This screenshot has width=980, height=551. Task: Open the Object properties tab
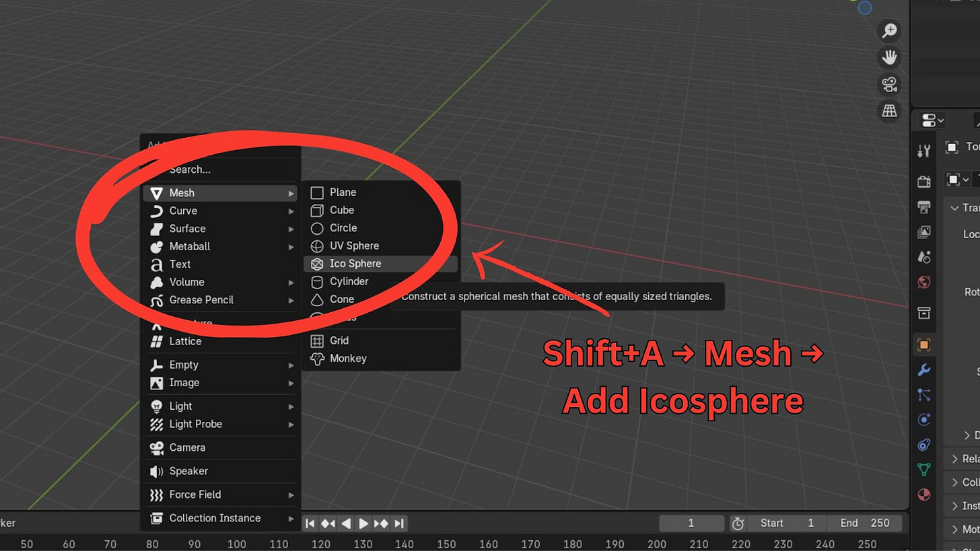(x=924, y=344)
